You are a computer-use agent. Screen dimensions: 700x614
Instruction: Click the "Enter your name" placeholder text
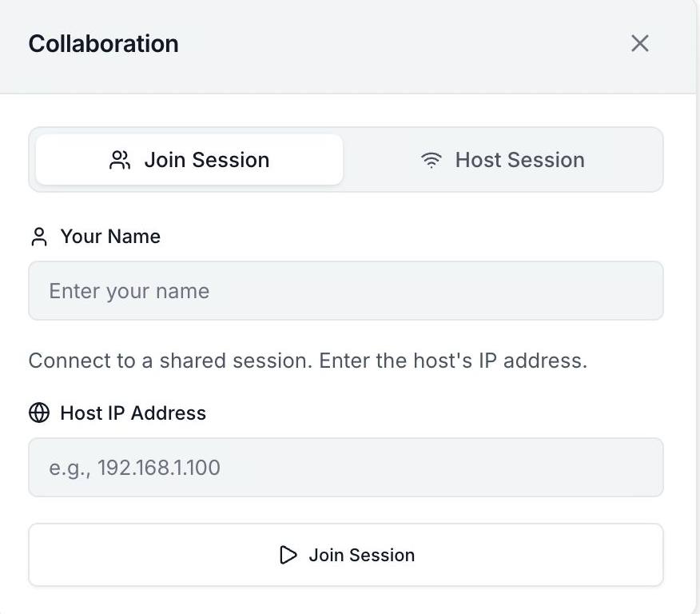(x=129, y=291)
